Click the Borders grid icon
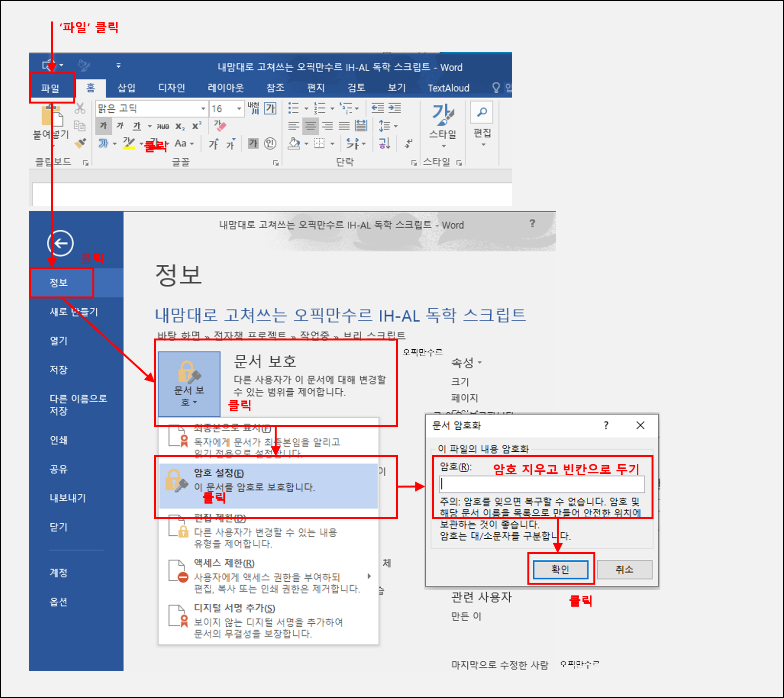 click(319, 143)
